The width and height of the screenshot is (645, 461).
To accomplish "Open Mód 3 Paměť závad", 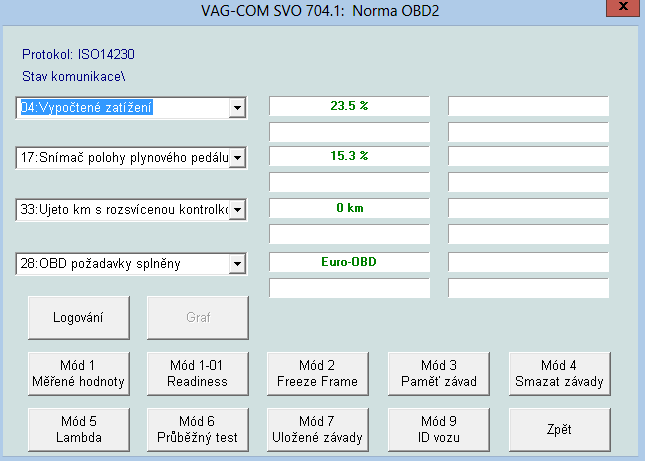I will (439, 373).
